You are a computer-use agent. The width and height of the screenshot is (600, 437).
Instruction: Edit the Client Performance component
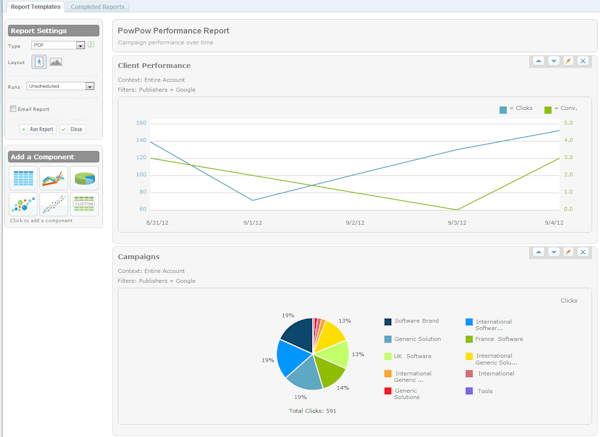coord(569,61)
